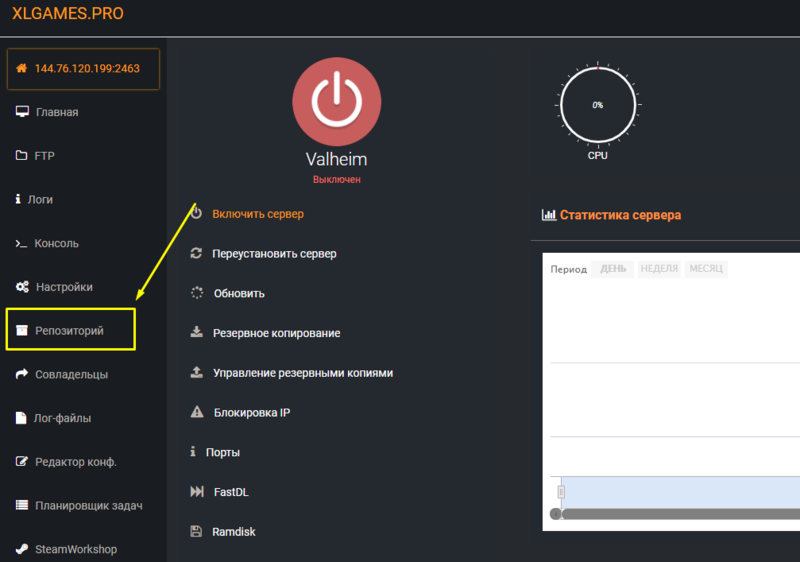Click Включить сервер to start server
Image resolution: width=800 pixels, height=562 pixels.
point(258,214)
